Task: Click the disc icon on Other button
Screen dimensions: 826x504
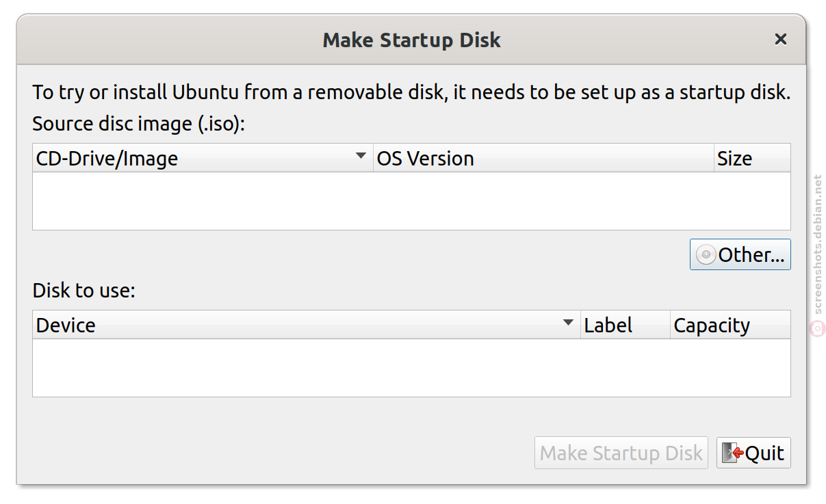Action: (x=706, y=255)
